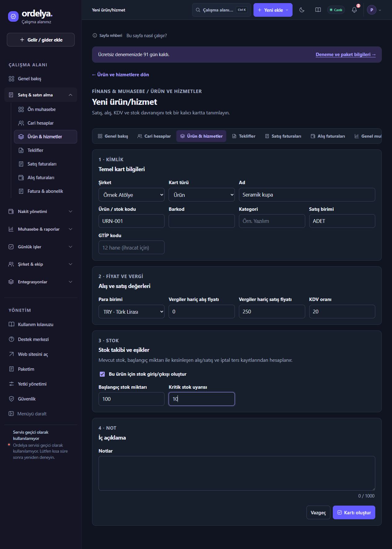Expand the Şirket & ekip menu
The height and width of the screenshot is (549, 392).
(41, 264)
